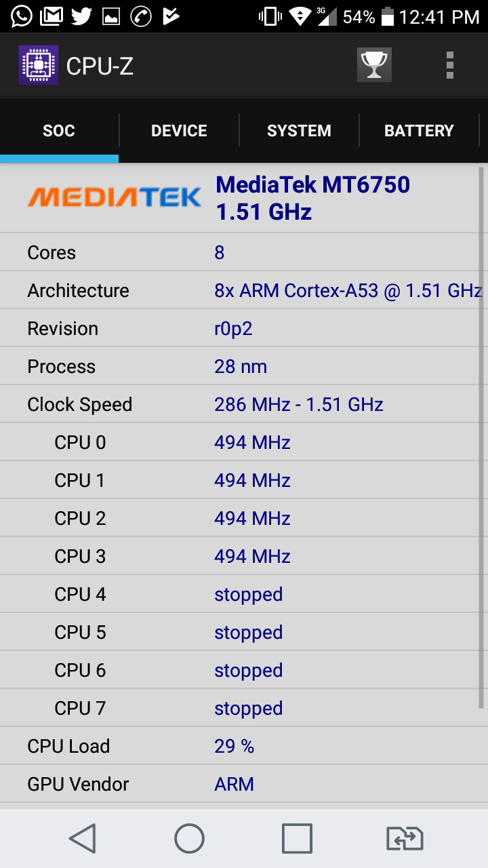Tap the battery icon in status bar
Screen dimensions: 488x868
click(388, 16)
